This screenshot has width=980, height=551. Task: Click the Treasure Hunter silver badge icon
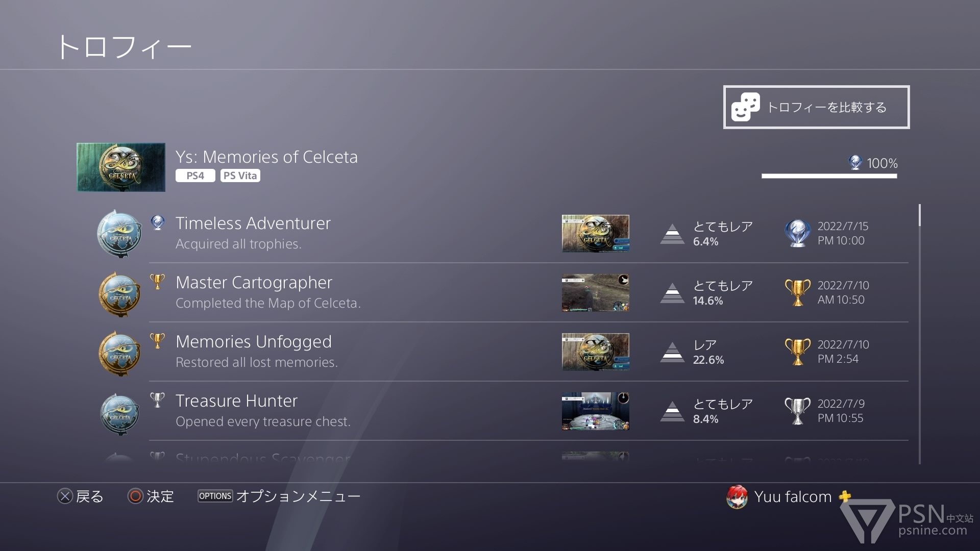click(x=119, y=413)
